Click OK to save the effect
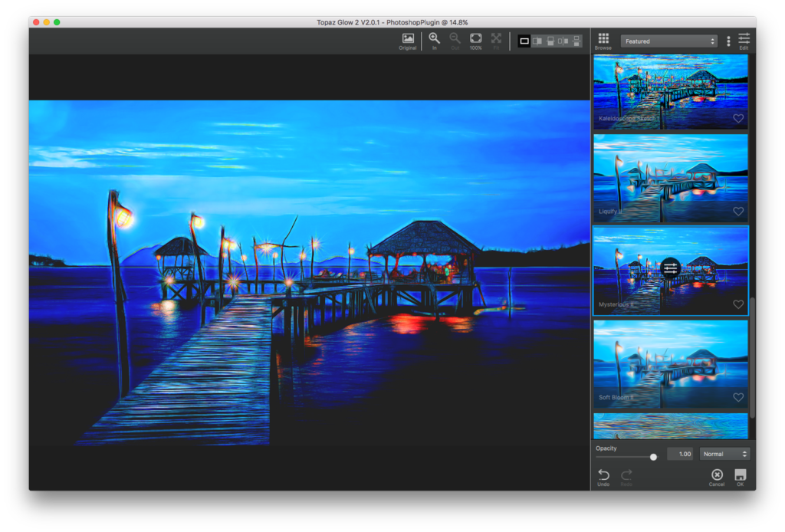The height and width of the screenshot is (532, 785). click(x=740, y=477)
